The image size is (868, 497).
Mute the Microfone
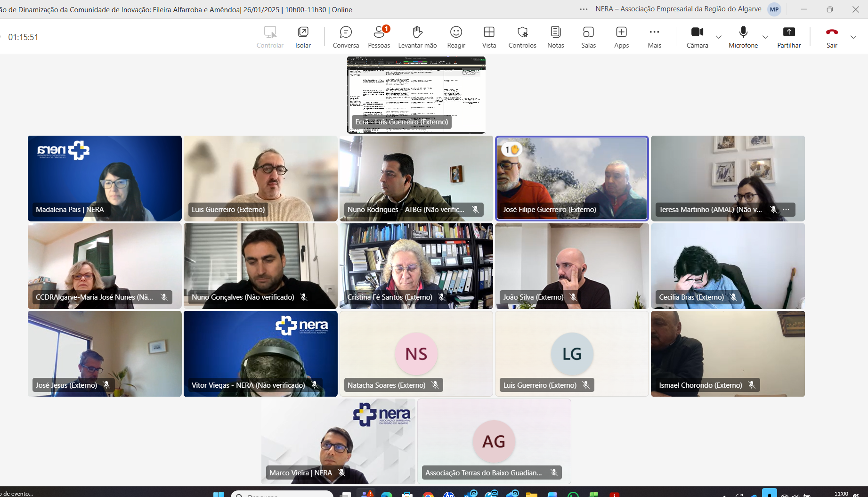click(x=743, y=37)
